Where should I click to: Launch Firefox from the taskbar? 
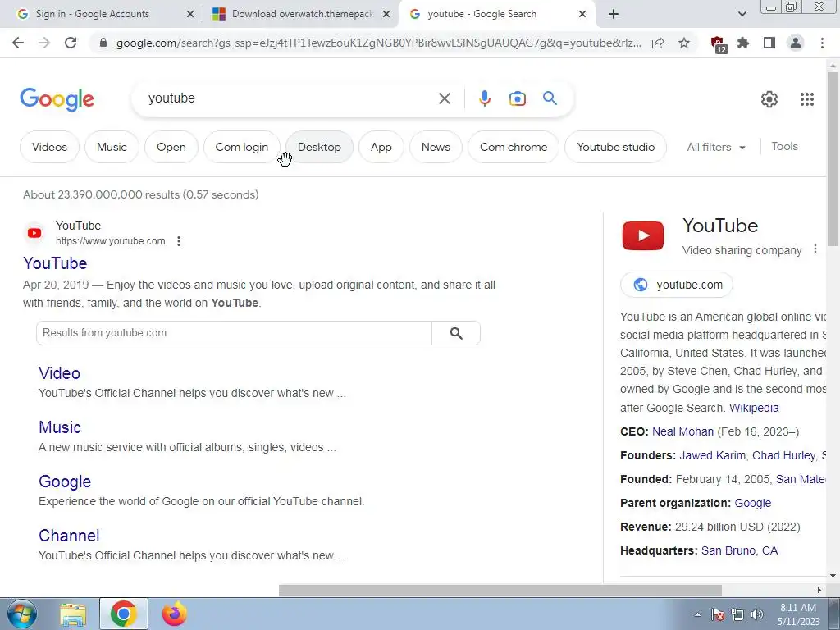pyautogui.click(x=175, y=614)
